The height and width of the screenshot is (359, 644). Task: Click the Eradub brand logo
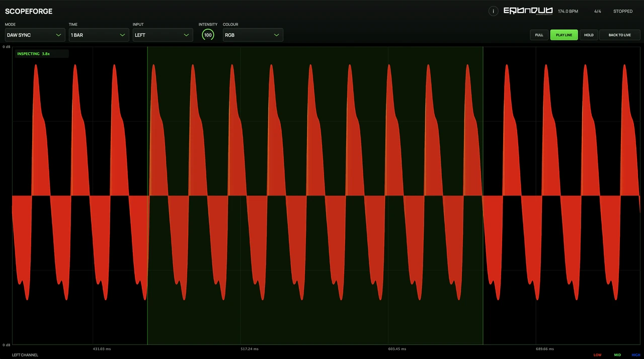coord(528,11)
